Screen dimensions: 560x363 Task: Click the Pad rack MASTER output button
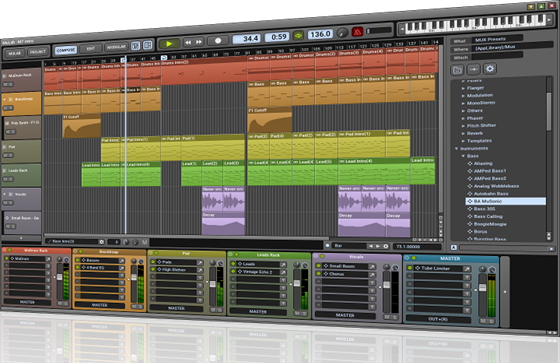click(176, 308)
